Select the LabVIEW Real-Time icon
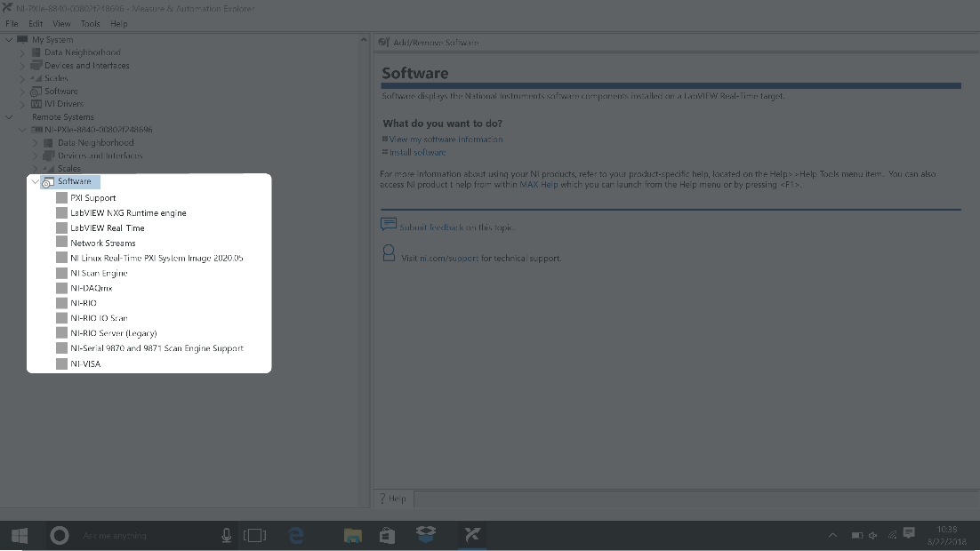 coord(61,228)
